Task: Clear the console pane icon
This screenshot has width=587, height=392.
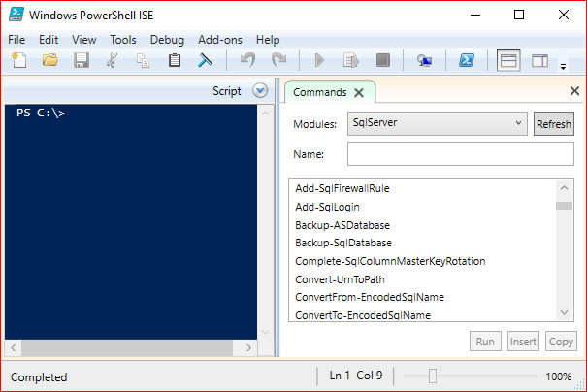Action: coord(205,60)
